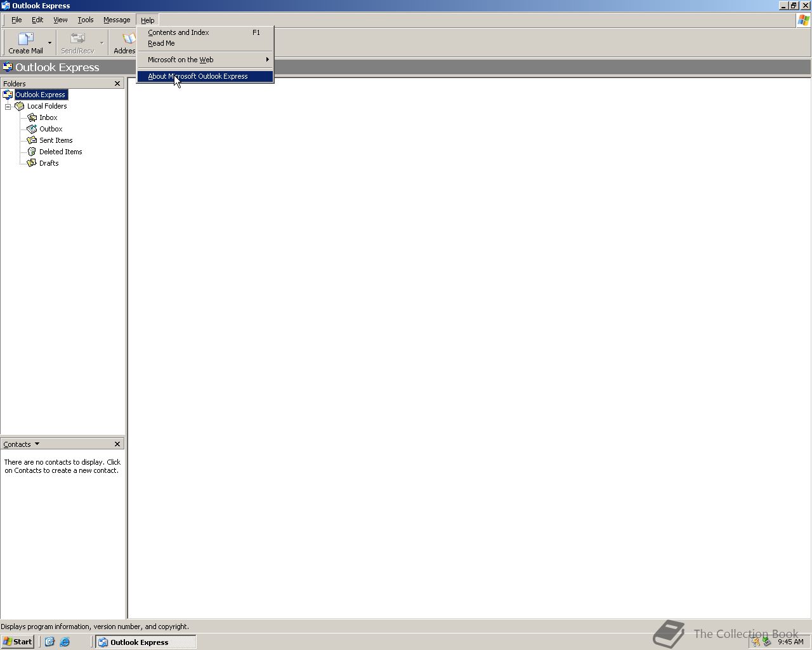Launch Outlook Express from quick launch
The image size is (812, 650).
pyautogui.click(x=49, y=642)
